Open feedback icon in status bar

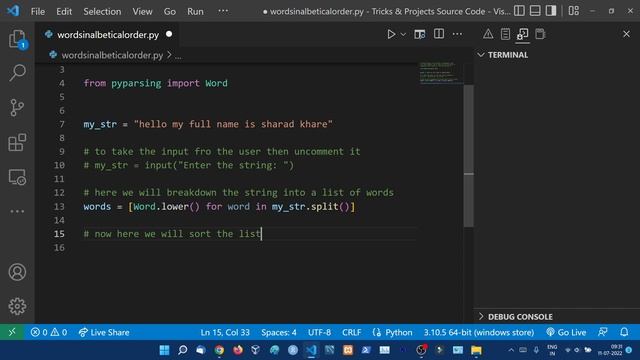(603, 332)
